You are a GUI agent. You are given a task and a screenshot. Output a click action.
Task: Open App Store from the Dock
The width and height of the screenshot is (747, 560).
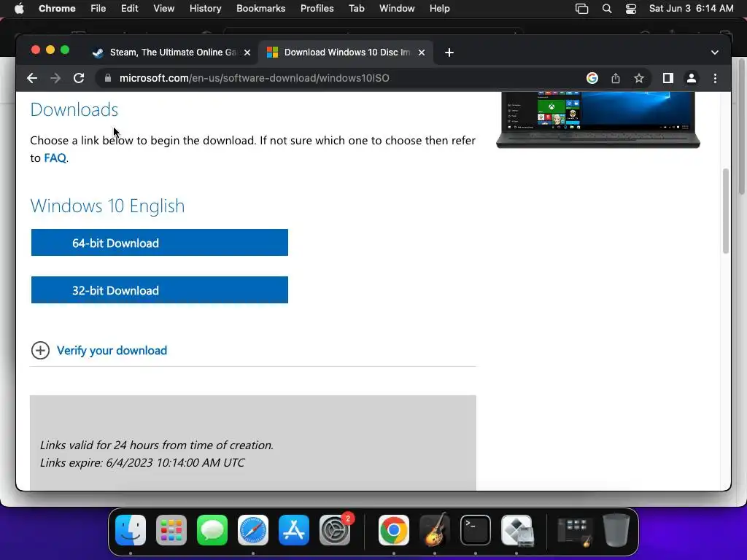tap(294, 529)
